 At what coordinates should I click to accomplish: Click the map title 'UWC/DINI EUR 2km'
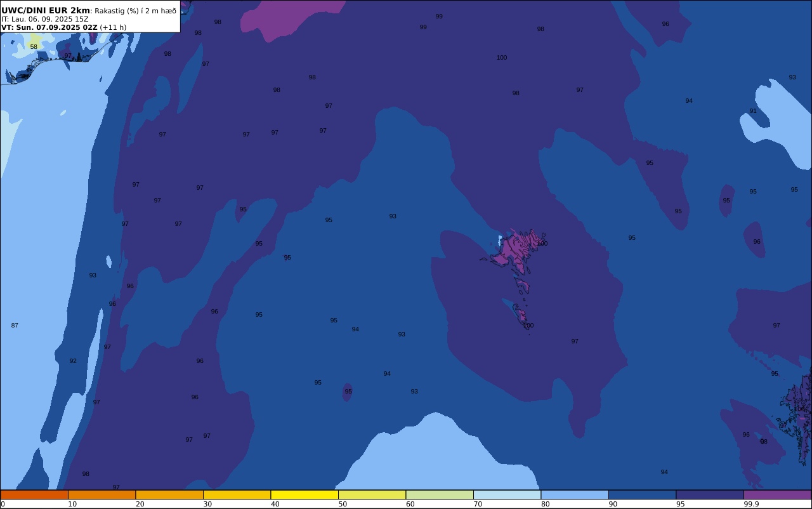tap(46, 11)
